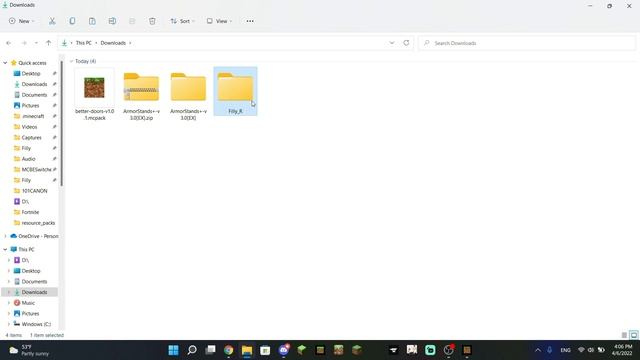Go back with the left arrow
Image resolution: width=640 pixels, height=360 pixels.
click(x=9, y=43)
